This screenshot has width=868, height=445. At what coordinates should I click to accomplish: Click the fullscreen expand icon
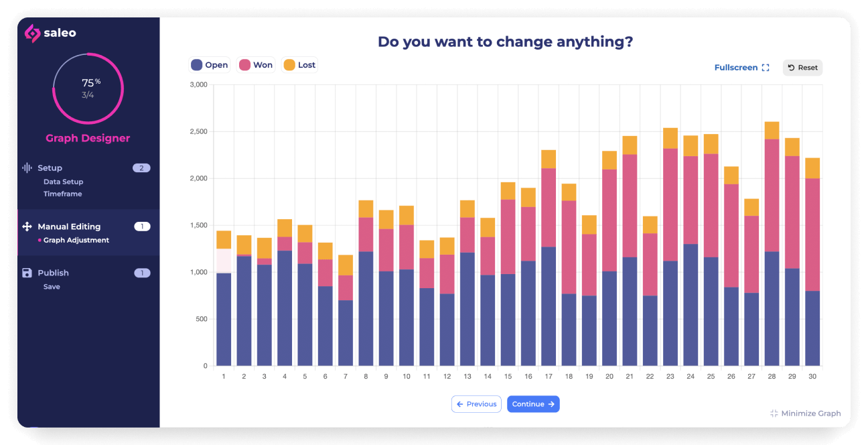click(766, 68)
